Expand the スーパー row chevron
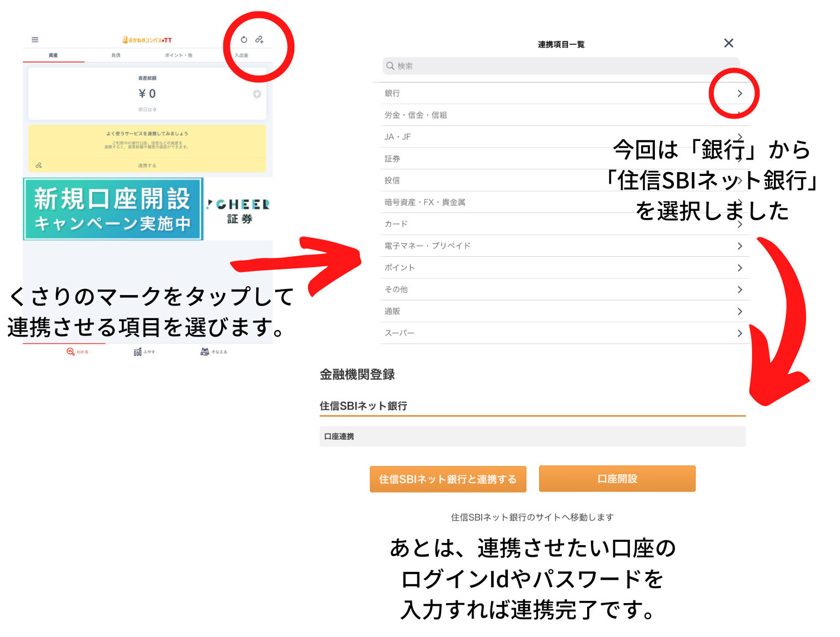 pos(740,333)
